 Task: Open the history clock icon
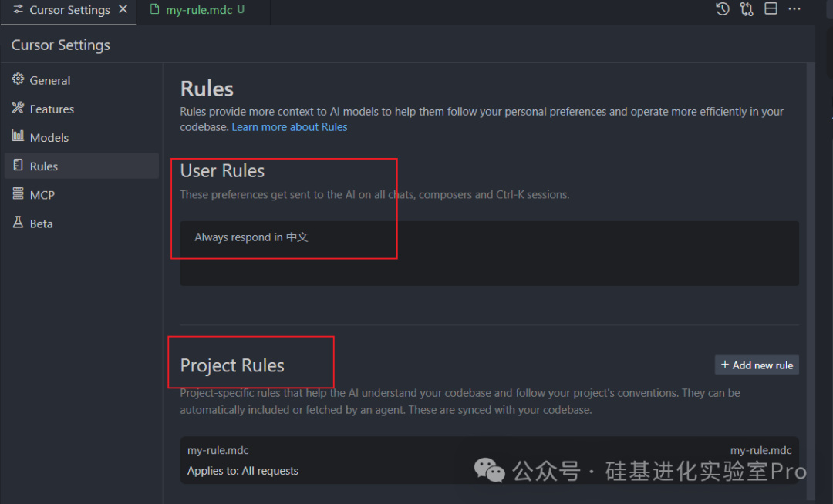(x=723, y=9)
